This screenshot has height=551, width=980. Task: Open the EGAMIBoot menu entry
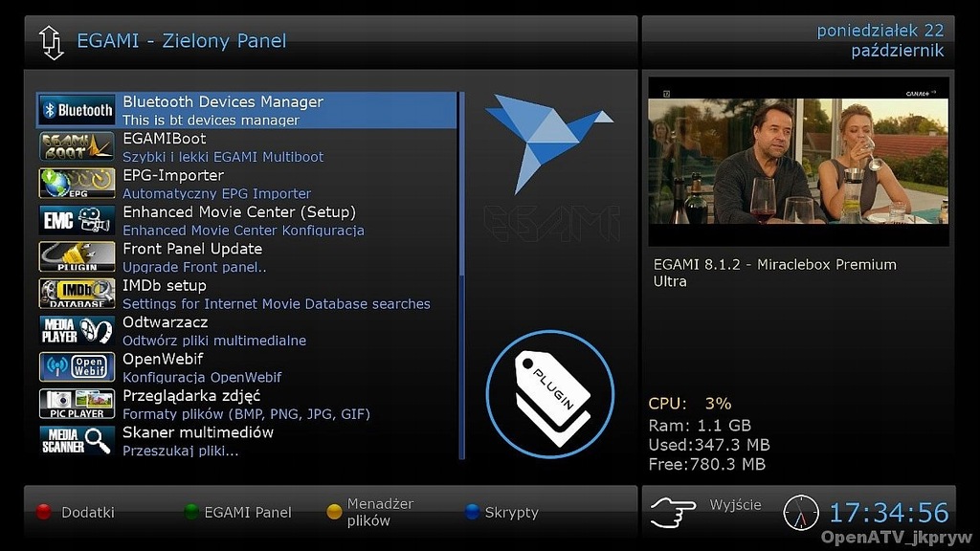pos(247,146)
